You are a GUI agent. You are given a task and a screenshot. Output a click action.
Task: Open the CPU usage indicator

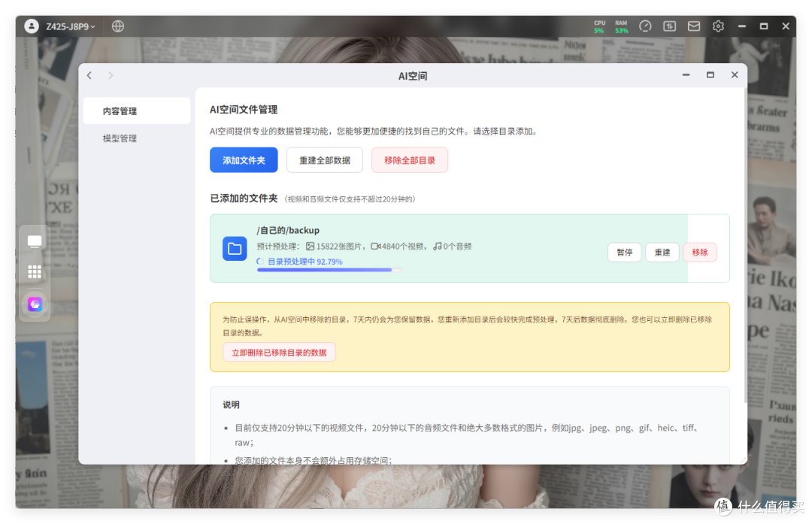[600, 26]
